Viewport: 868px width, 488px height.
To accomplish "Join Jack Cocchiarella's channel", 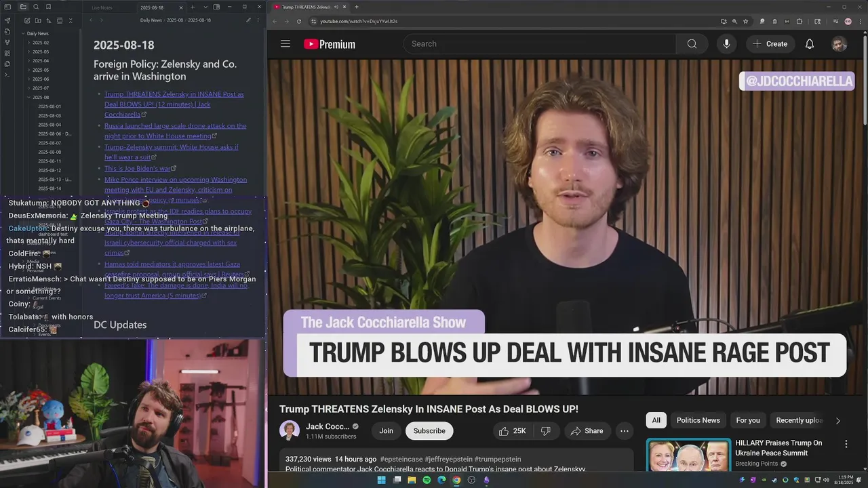I will 386,431.
